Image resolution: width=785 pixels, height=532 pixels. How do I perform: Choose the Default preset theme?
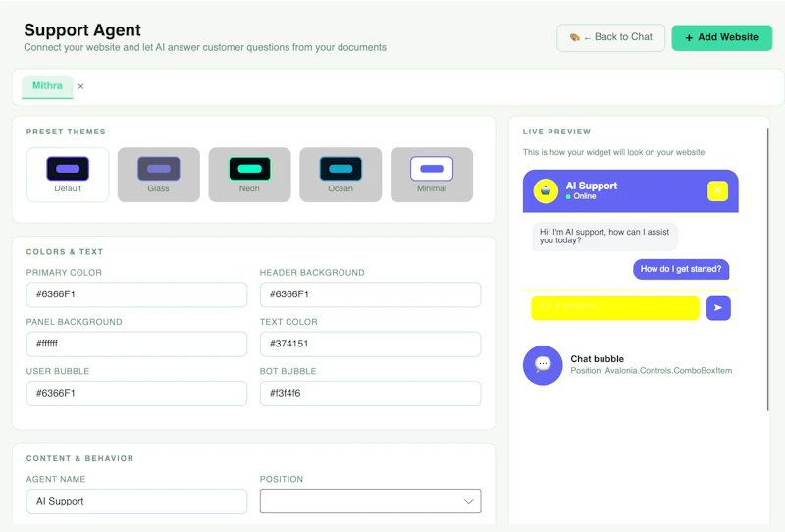click(x=68, y=175)
